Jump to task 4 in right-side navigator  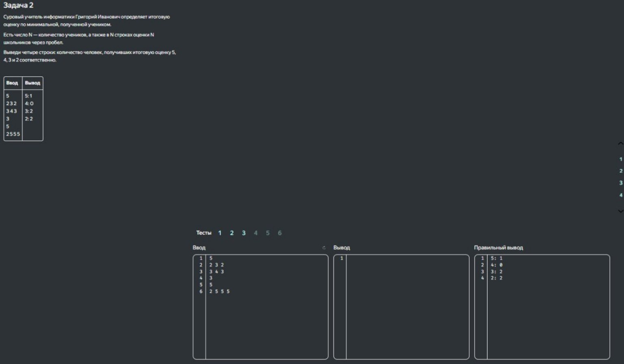(621, 195)
